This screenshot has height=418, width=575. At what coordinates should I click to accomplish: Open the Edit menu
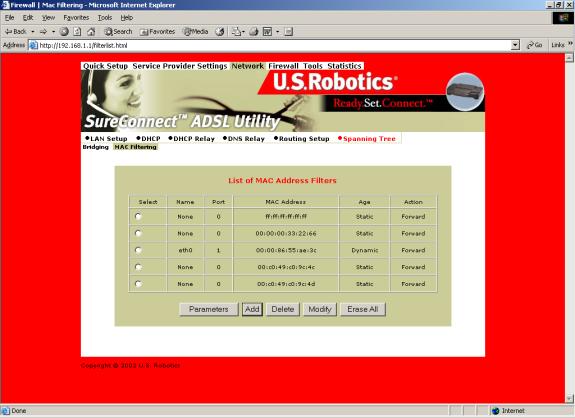[28, 18]
